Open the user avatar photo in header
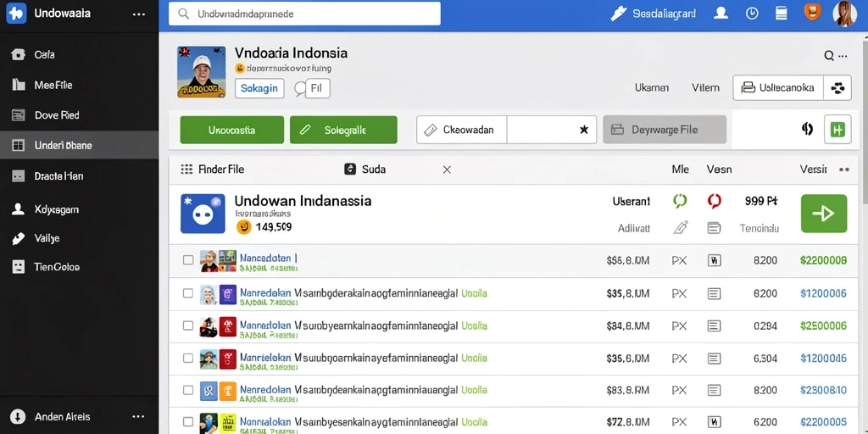The height and width of the screenshot is (434, 868). click(845, 14)
